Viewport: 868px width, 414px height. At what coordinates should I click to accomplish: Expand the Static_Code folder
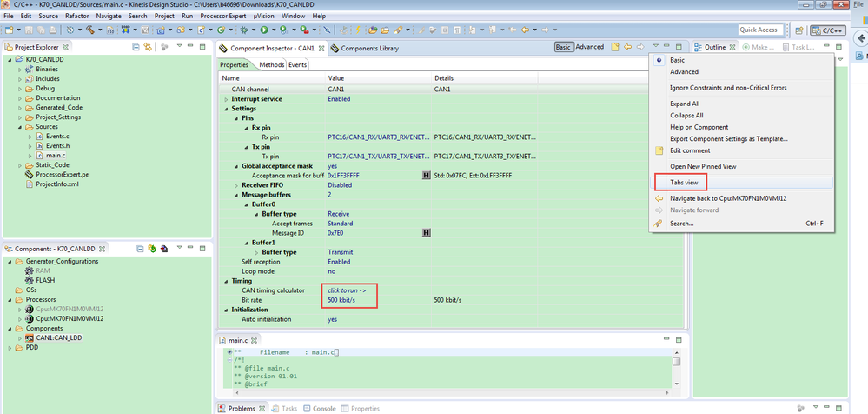point(20,165)
